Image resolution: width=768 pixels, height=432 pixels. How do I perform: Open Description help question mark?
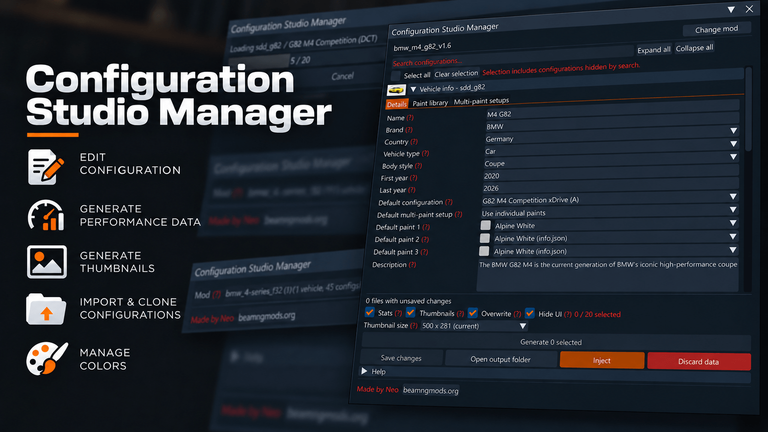412,264
